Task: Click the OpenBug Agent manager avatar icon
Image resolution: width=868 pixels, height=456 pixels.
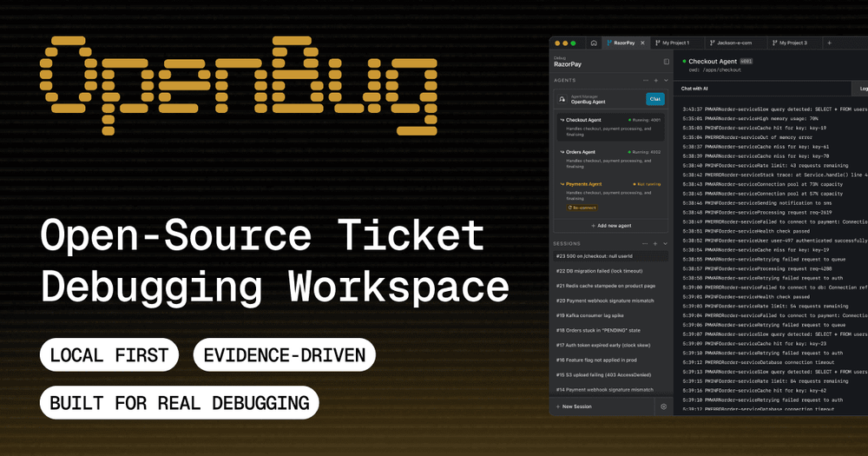Action: [562, 99]
